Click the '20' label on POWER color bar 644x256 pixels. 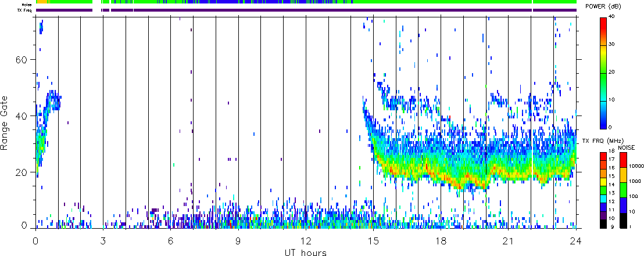click(x=612, y=72)
